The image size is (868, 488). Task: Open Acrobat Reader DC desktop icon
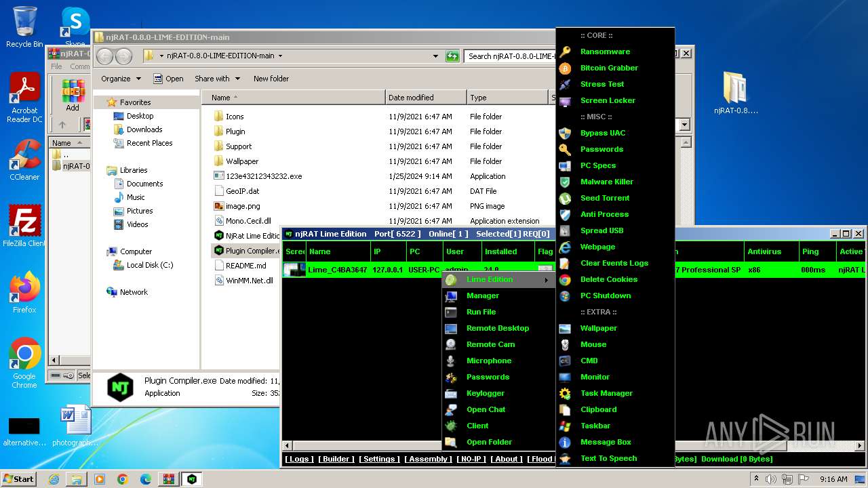(25, 98)
